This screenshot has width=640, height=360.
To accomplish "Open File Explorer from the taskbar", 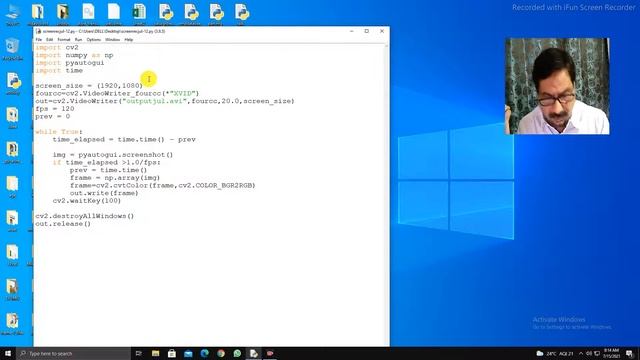I will click(x=156, y=353).
